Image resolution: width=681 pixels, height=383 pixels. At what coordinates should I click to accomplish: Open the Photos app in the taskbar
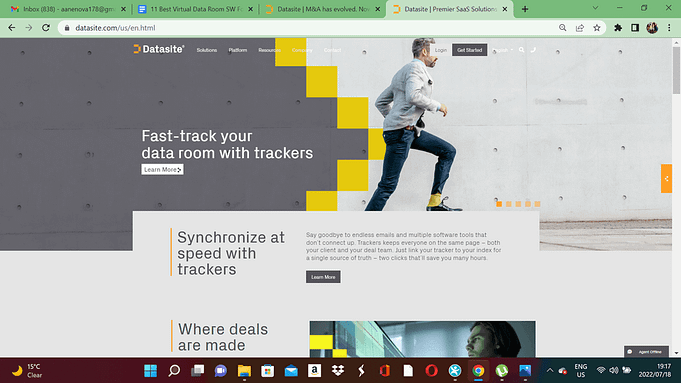525,370
